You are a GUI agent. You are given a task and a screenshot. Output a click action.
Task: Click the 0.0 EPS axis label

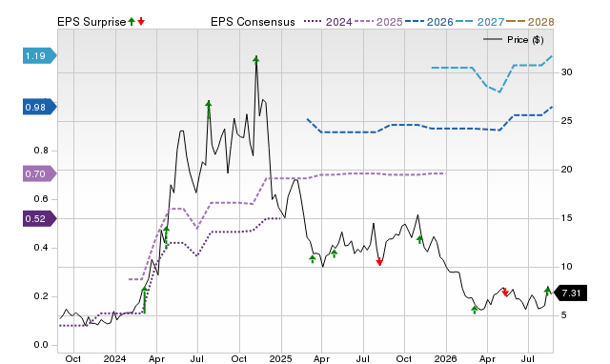click(41, 345)
